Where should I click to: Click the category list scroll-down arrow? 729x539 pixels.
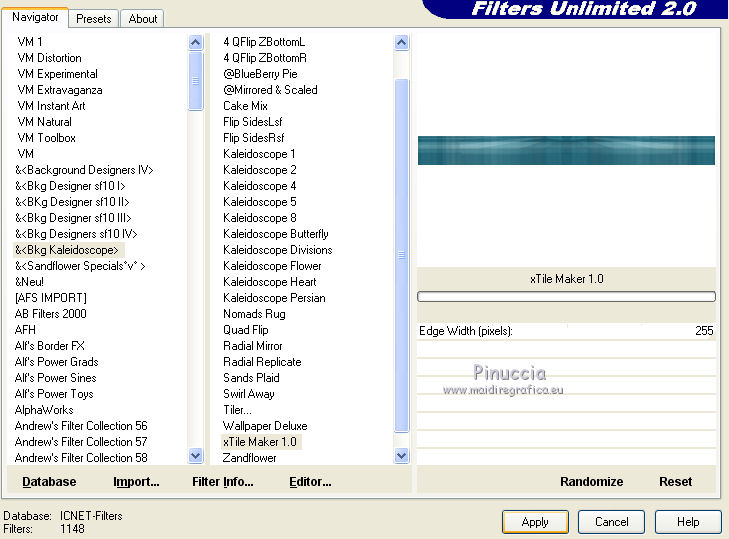coord(196,456)
